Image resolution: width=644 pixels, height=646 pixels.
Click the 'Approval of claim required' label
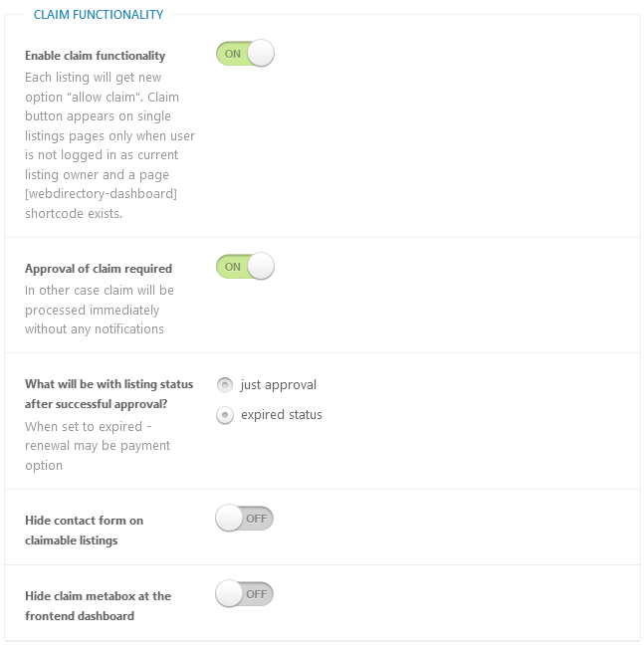[x=99, y=269]
